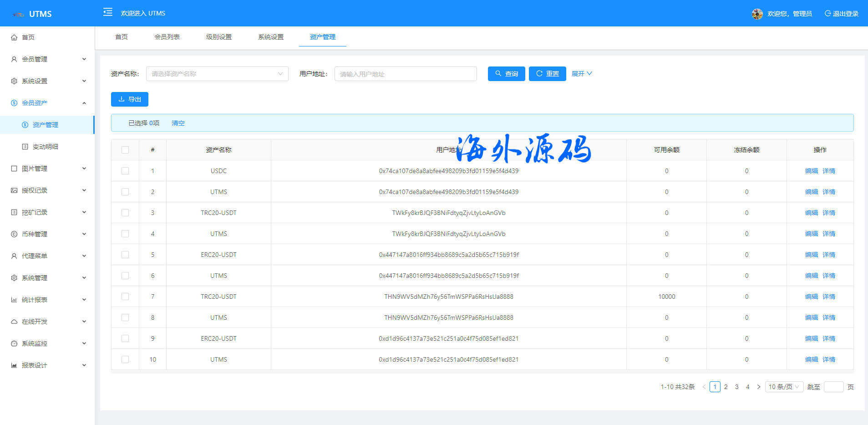Click the 用户地址 input field
The width and height of the screenshot is (868, 425).
click(406, 74)
